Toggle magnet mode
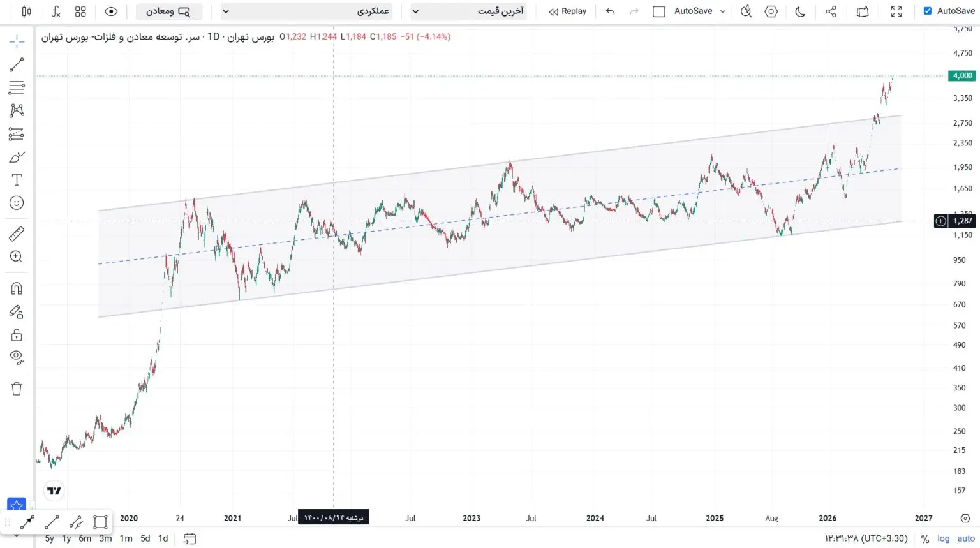This screenshot has width=980, height=548. (17, 288)
